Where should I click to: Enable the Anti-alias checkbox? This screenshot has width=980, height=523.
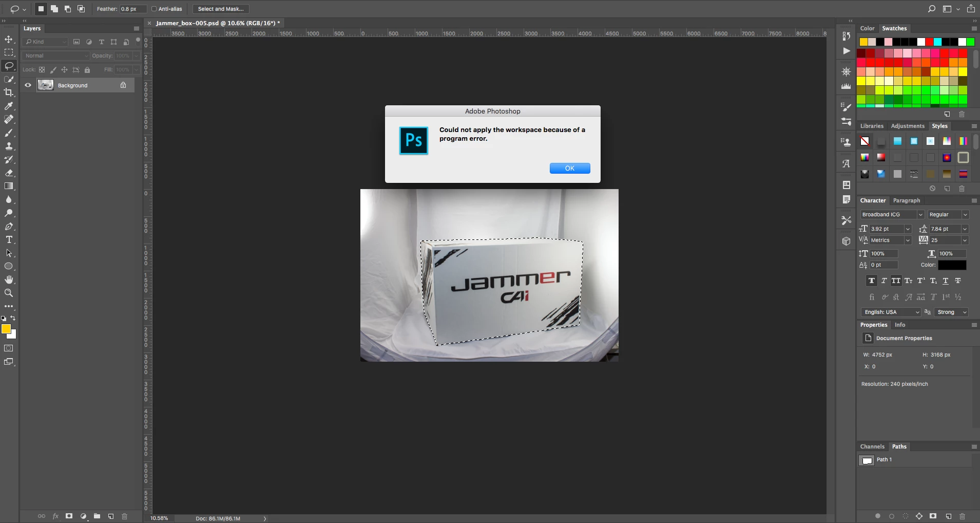154,9
